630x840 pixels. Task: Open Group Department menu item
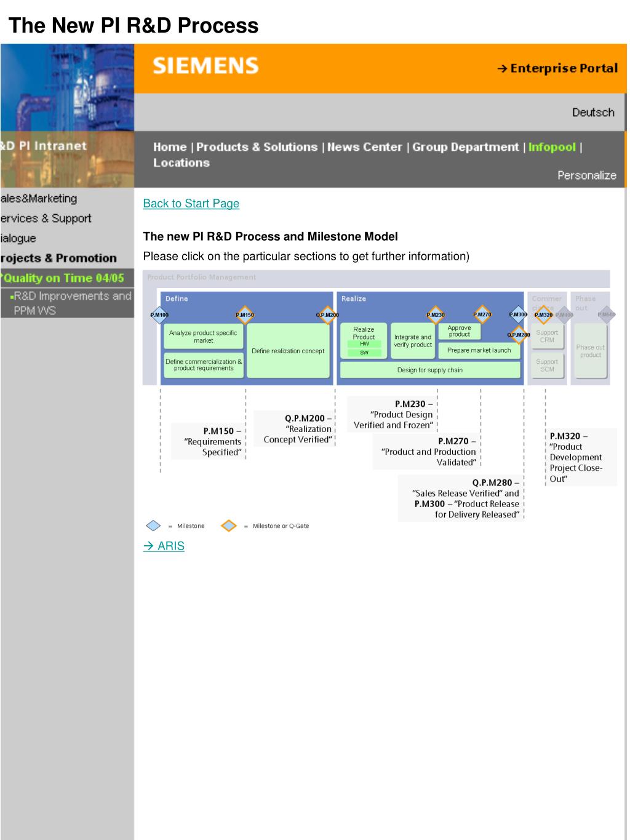click(x=466, y=147)
